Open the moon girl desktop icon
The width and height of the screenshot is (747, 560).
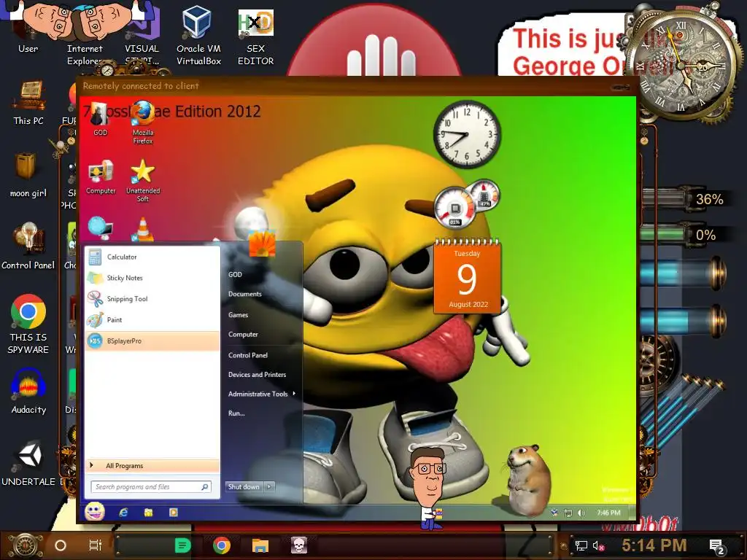28,175
